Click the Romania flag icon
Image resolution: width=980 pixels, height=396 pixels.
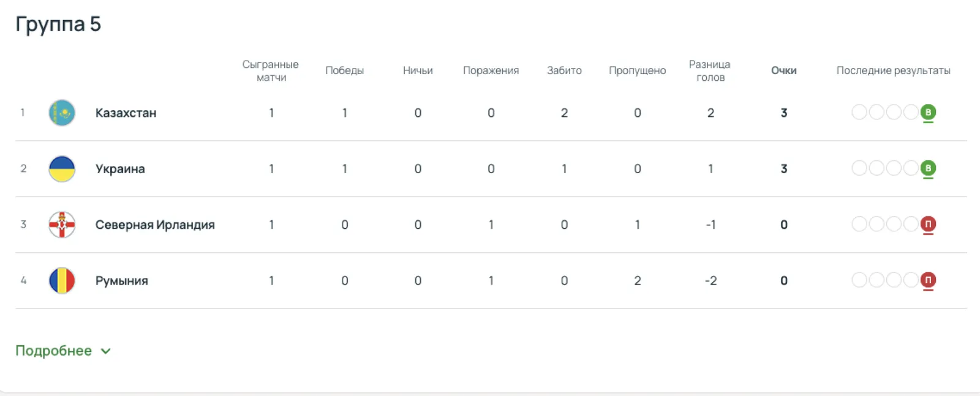[x=61, y=280]
